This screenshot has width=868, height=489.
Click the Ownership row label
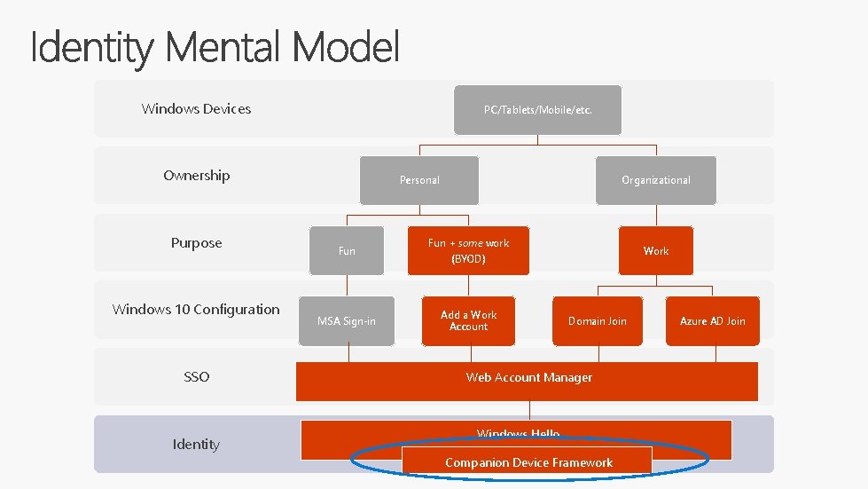point(197,176)
